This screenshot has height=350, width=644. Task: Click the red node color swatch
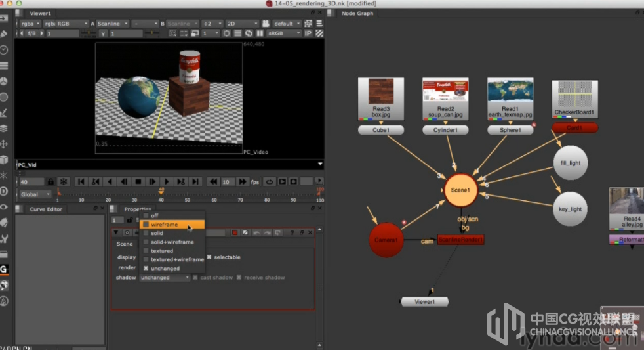click(235, 232)
